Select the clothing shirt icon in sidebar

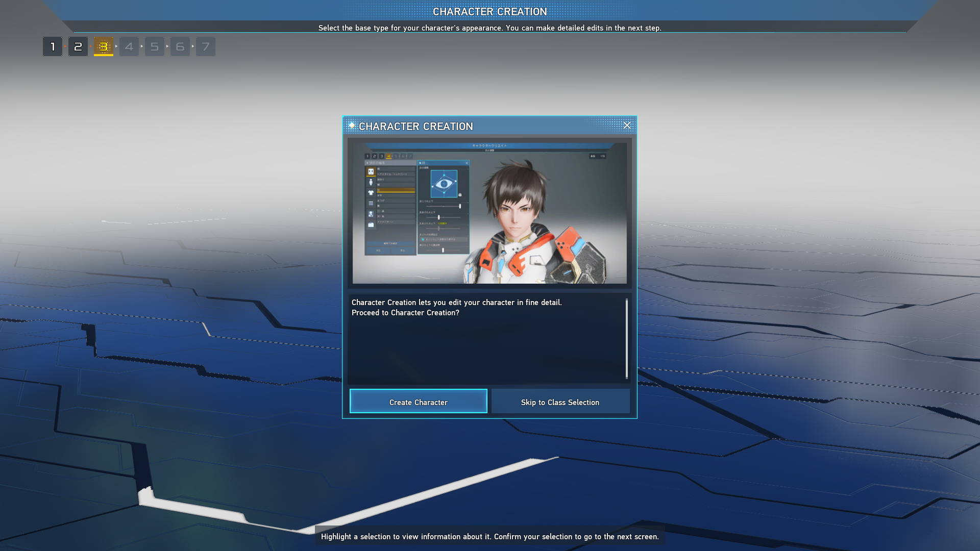tap(371, 192)
